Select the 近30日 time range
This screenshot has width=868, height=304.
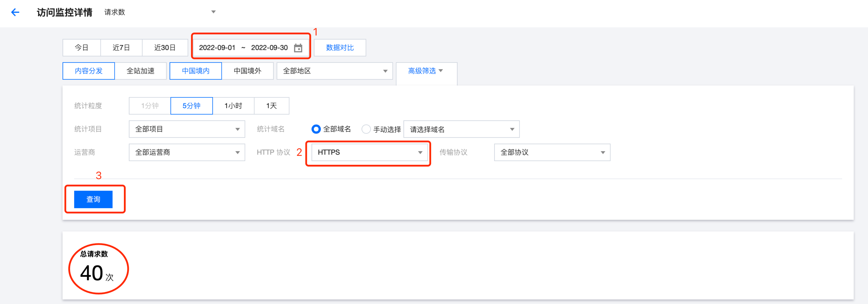point(165,48)
